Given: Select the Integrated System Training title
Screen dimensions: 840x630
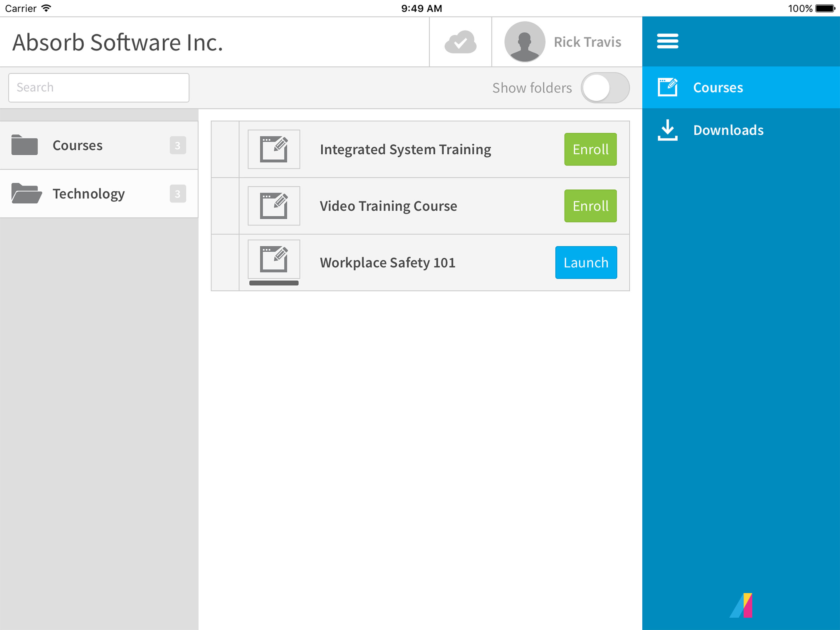Looking at the screenshot, I should [406, 149].
